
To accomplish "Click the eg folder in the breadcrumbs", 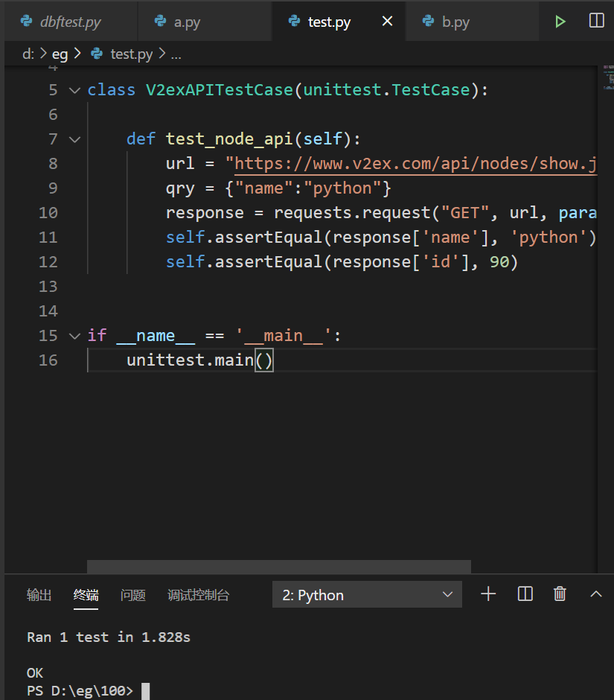I will click(60, 54).
